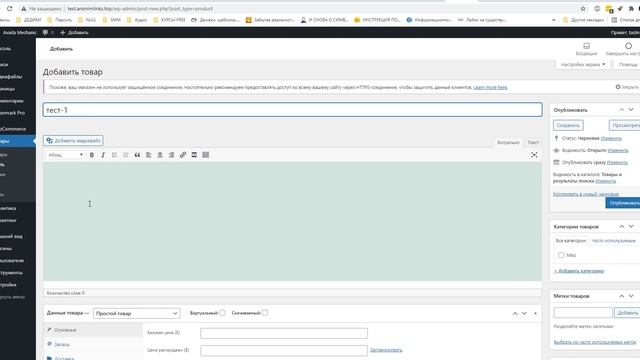640x360 pixels.
Task: Align text right in the editor
Action: pos(171,155)
